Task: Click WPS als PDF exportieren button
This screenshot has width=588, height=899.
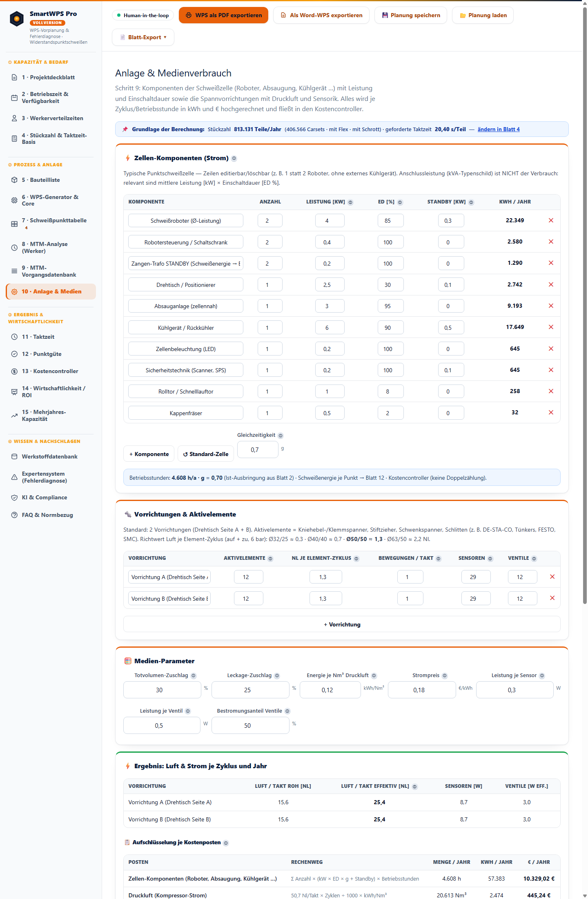Action: (224, 16)
